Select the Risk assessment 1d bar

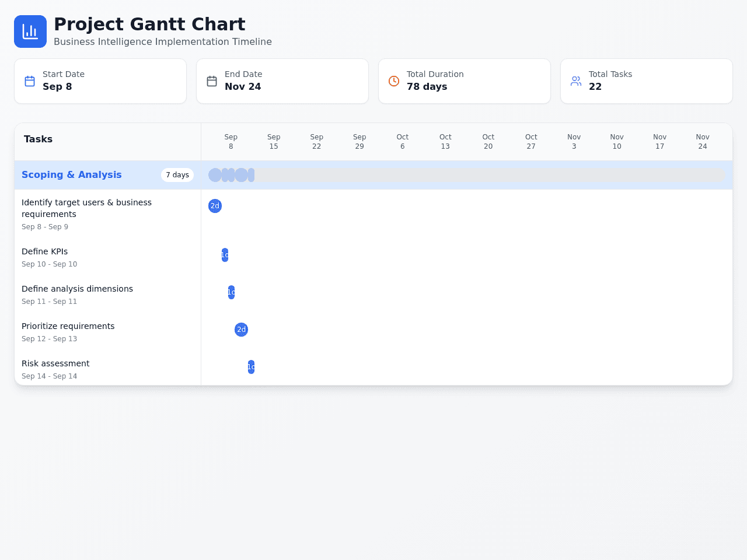click(x=251, y=367)
